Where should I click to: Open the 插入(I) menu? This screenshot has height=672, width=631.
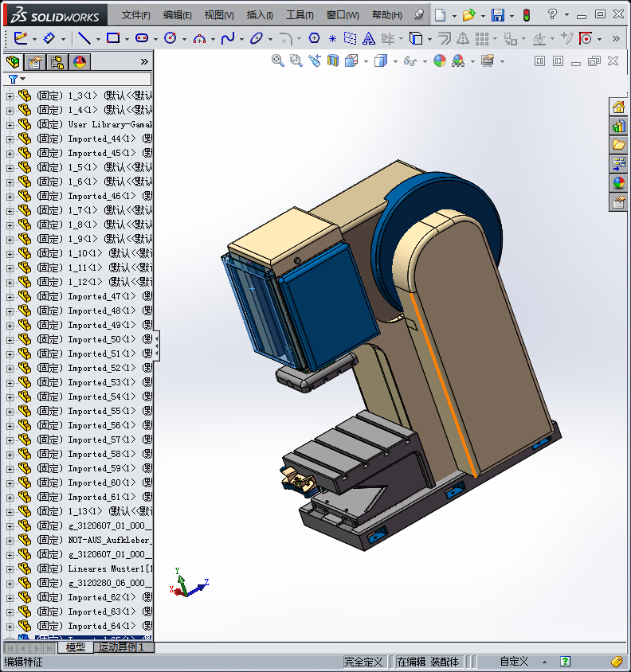click(260, 15)
